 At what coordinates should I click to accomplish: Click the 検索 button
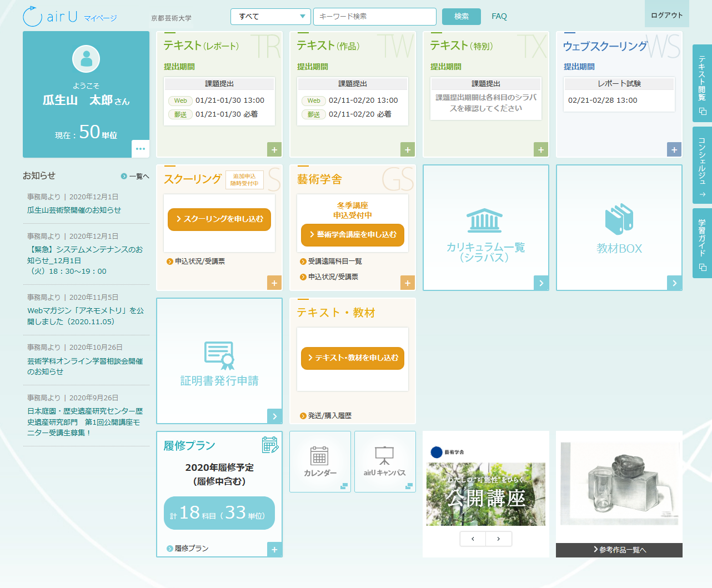462,17
